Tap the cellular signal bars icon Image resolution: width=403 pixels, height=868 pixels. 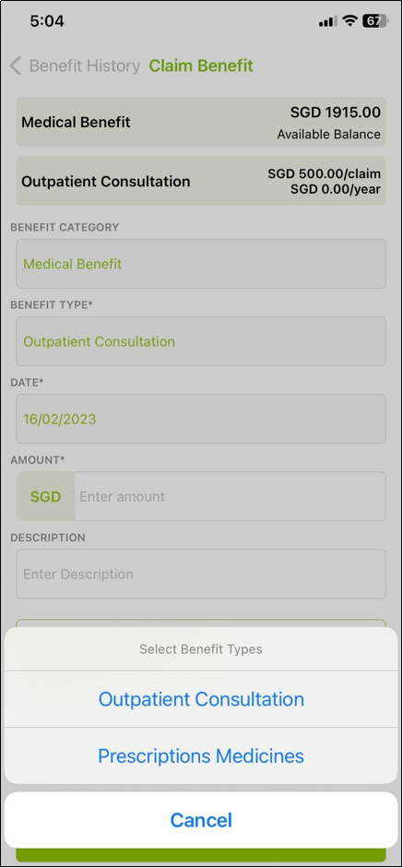click(327, 21)
